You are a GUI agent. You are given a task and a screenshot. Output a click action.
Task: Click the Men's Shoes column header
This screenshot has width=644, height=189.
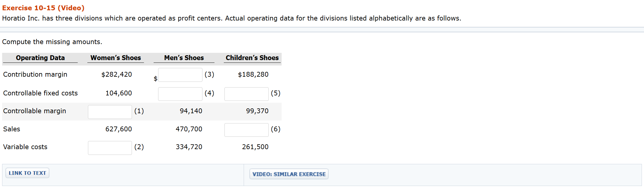point(184,58)
